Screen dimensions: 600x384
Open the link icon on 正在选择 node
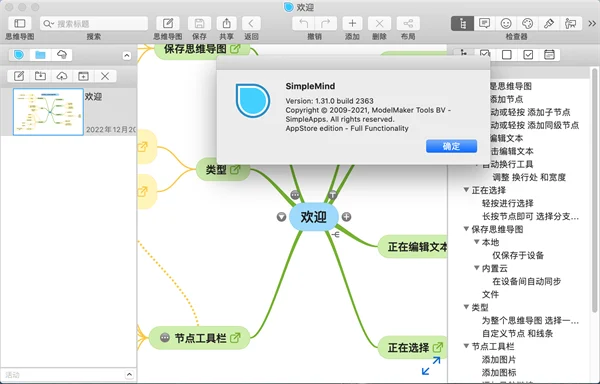tap(437, 347)
